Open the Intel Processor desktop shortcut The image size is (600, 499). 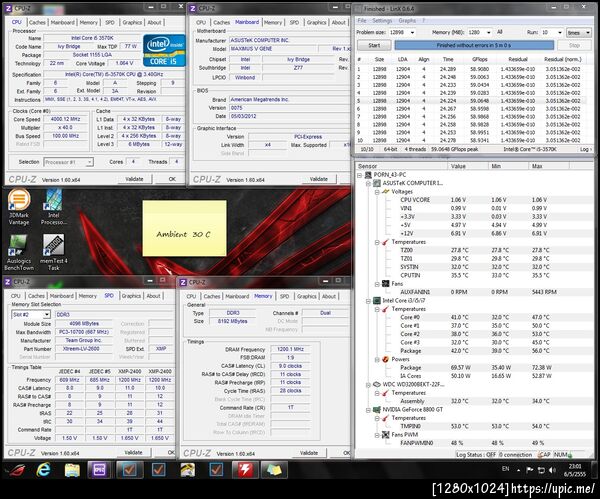coord(54,207)
